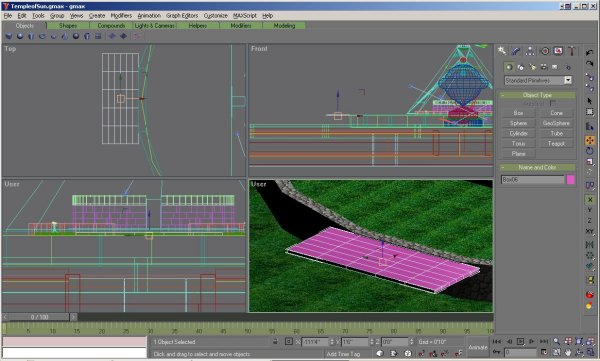Open the Modify command panel tab
Image resolution: width=600 pixels, height=361 pixels.
pos(516,51)
